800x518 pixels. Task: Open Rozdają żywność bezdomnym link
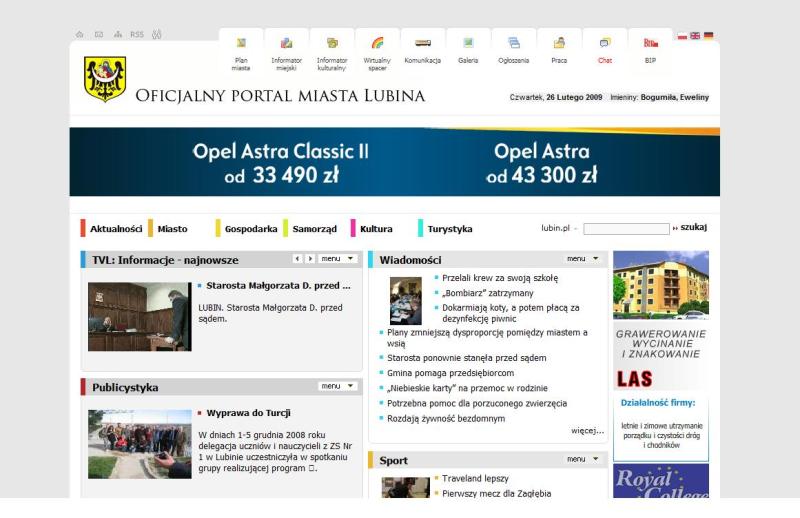[x=446, y=418]
